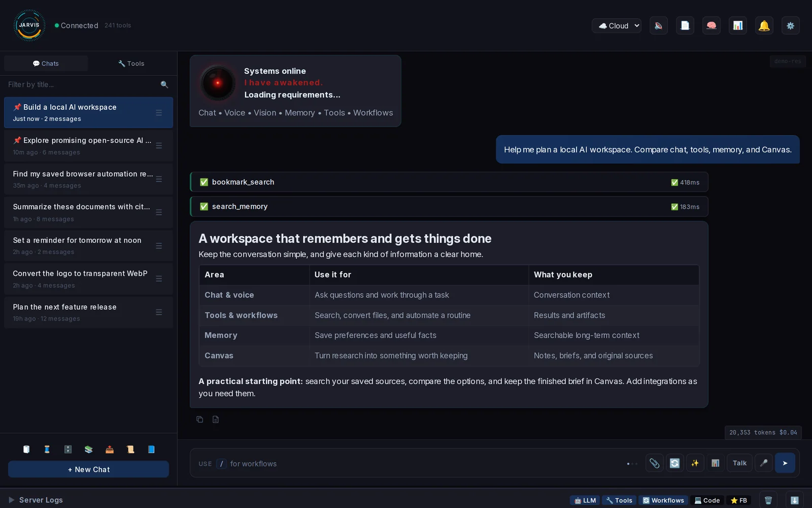This screenshot has height=508, width=812.
Task: Click the microphone icon
Action: (x=764, y=463)
